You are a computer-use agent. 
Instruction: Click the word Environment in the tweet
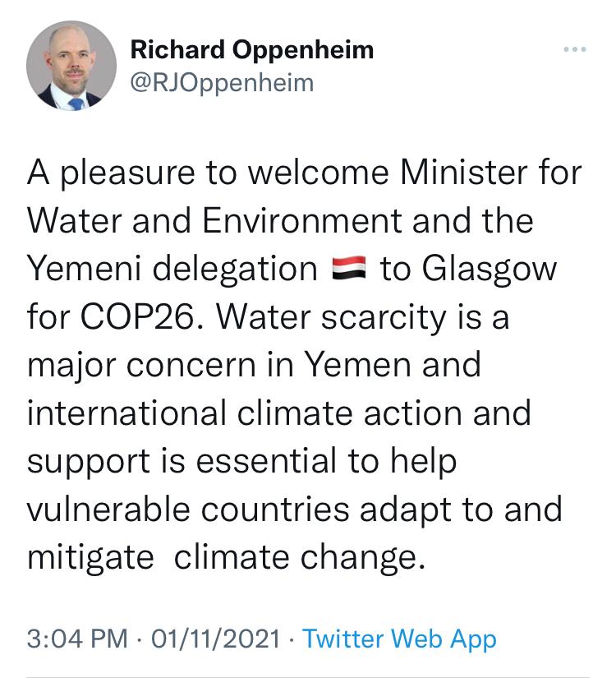(x=302, y=221)
